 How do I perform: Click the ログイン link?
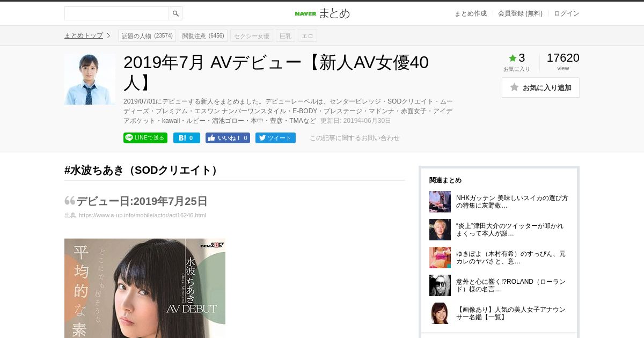567,13
